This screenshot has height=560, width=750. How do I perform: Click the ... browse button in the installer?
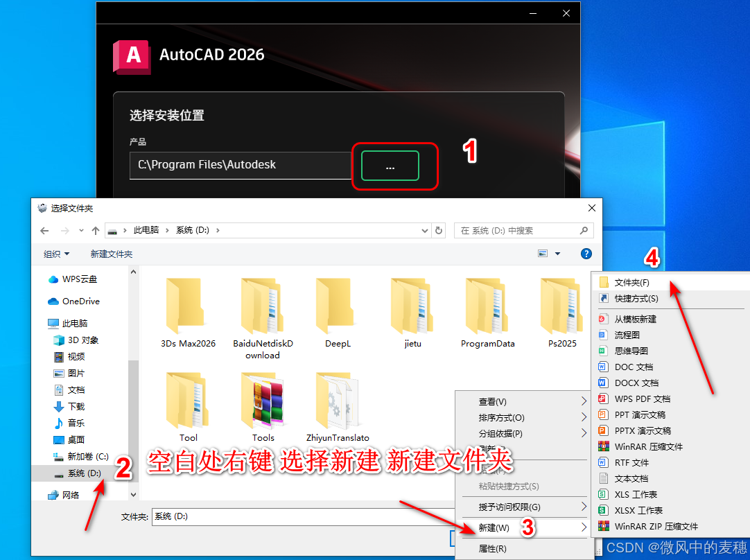point(390,166)
